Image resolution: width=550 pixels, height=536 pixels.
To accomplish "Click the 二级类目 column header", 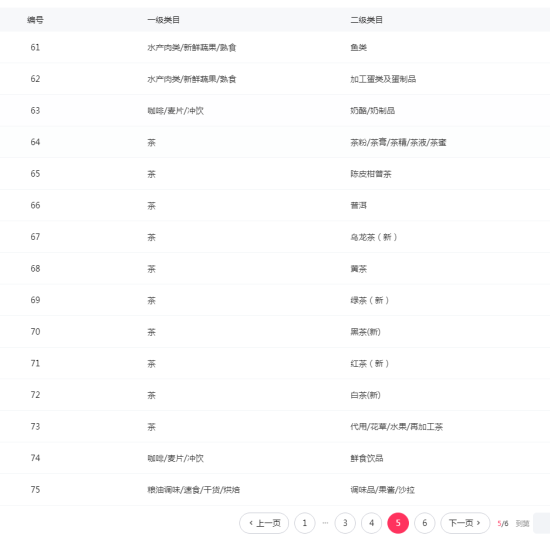I will (x=367, y=20).
